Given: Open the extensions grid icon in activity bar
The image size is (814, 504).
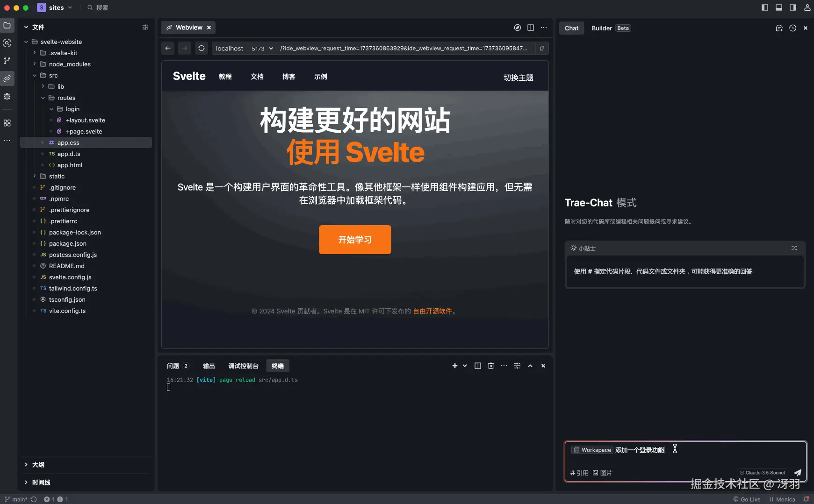Looking at the screenshot, I should [x=7, y=123].
